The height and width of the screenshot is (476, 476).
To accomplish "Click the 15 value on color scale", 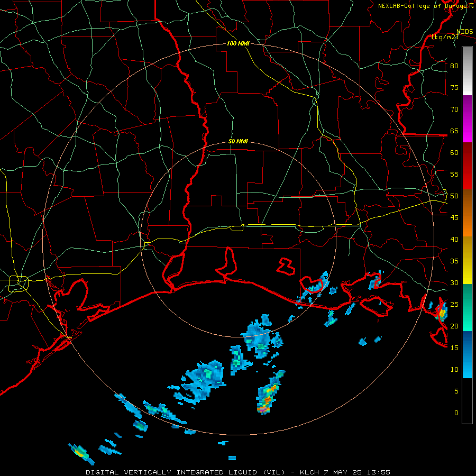I will 454,348.
